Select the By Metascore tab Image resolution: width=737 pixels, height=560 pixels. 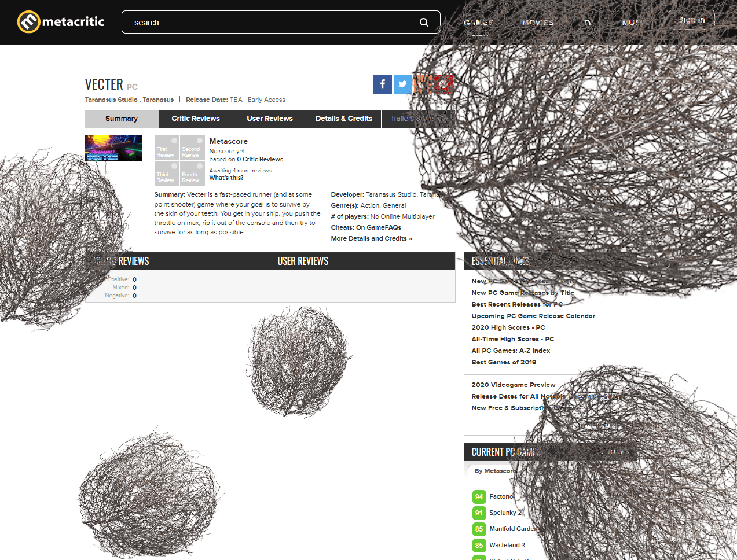click(x=493, y=471)
